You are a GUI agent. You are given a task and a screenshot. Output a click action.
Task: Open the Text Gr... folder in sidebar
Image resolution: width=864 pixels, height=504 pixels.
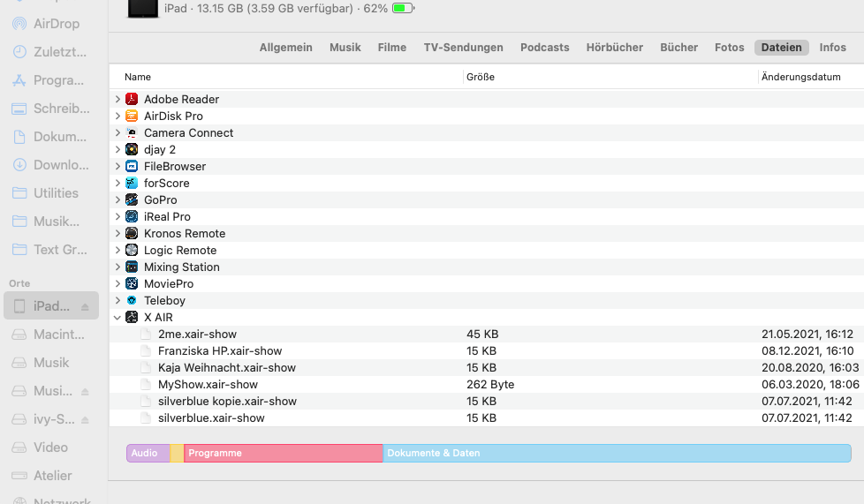click(x=51, y=250)
